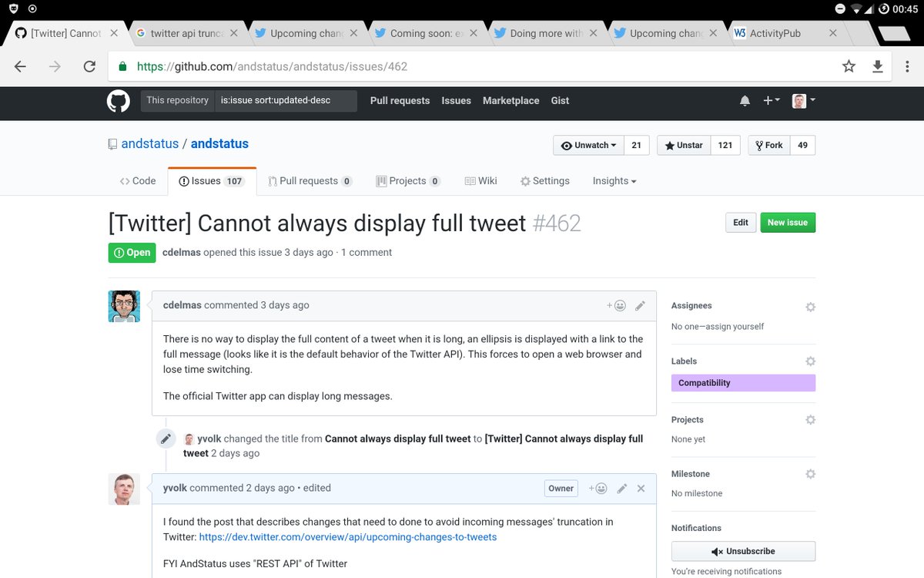
Task: Open the notifications bell icon
Action: tap(745, 101)
